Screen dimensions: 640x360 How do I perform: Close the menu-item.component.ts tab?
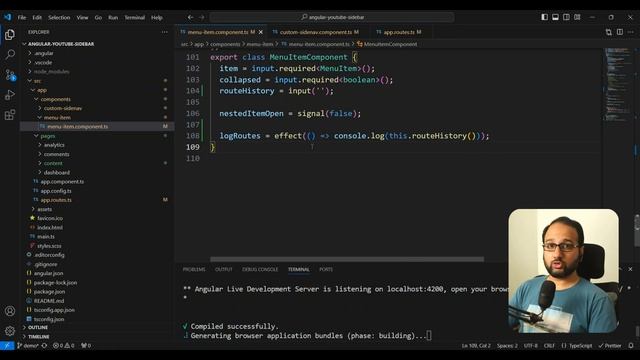(261, 32)
